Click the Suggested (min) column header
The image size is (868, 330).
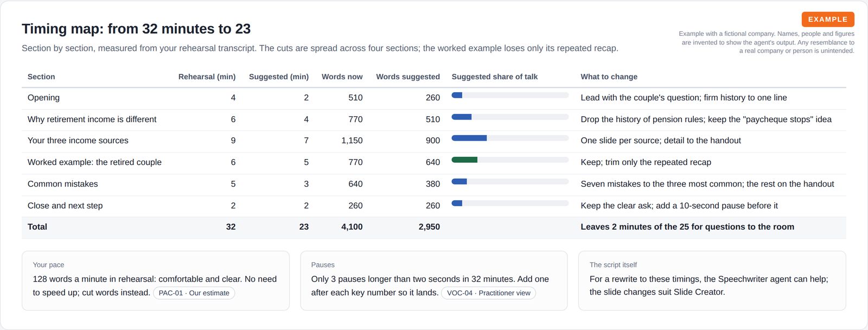279,77
